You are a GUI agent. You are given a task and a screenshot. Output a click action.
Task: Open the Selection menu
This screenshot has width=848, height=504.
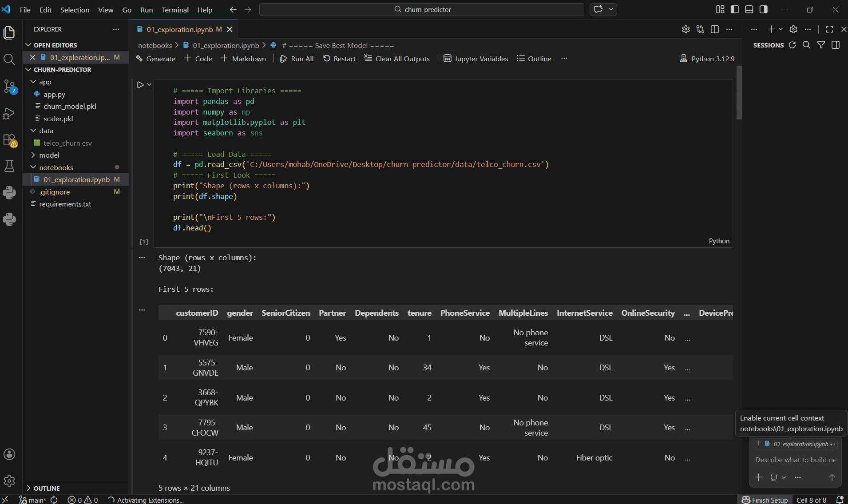pos(75,10)
